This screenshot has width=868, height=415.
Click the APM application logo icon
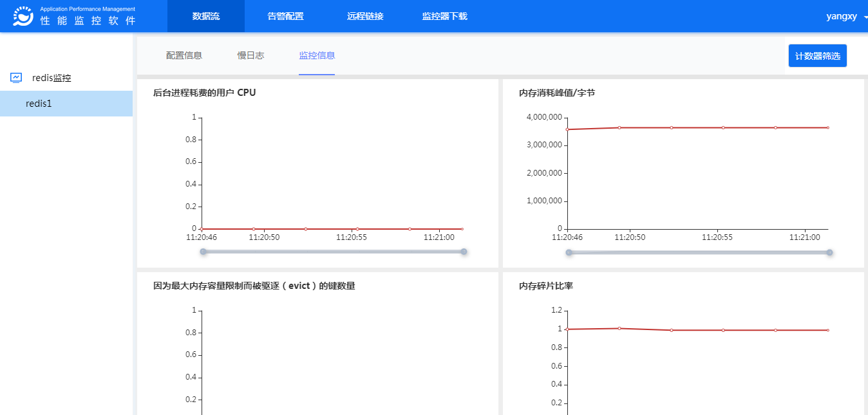pos(23,16)
